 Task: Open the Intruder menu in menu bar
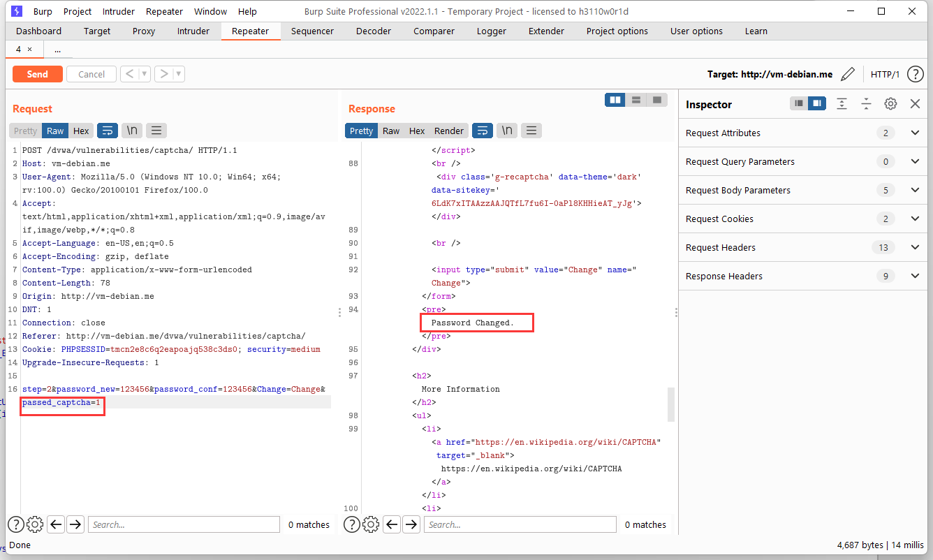pos(119,11)
